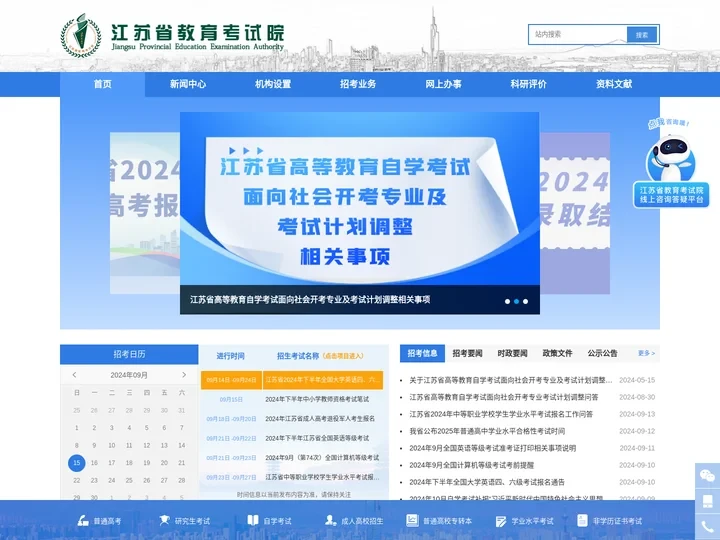This screenshot has height=540, width=720.
Task: Select day 10 in the calendar
Action: pos(112,445)
